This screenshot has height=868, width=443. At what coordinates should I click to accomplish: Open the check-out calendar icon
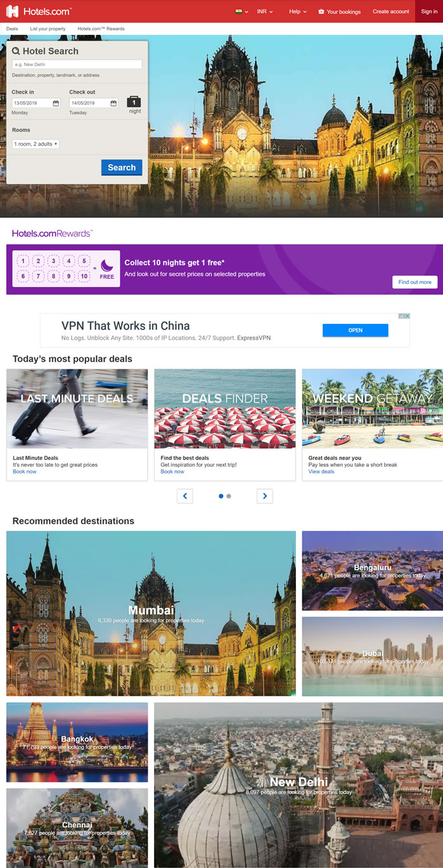113,103
